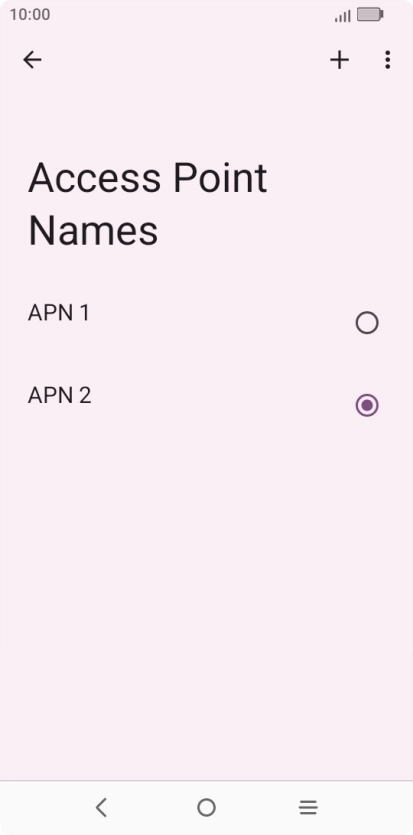Open the three-dot overflow menu
Image resolution: width=413 pixels, height=835 pixels.
[x=387, y=60]
